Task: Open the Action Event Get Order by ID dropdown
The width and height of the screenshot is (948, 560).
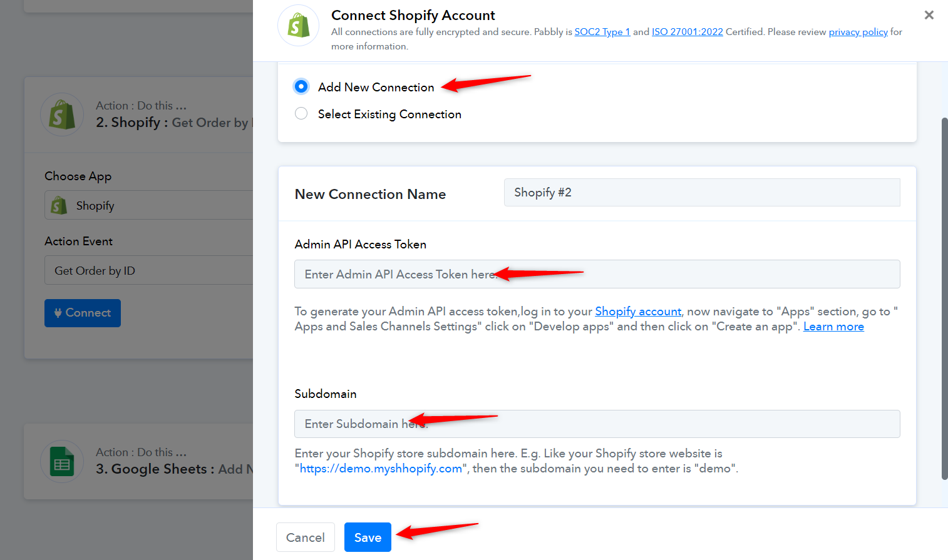Action: pyautogui.click(x=149, y=270)
